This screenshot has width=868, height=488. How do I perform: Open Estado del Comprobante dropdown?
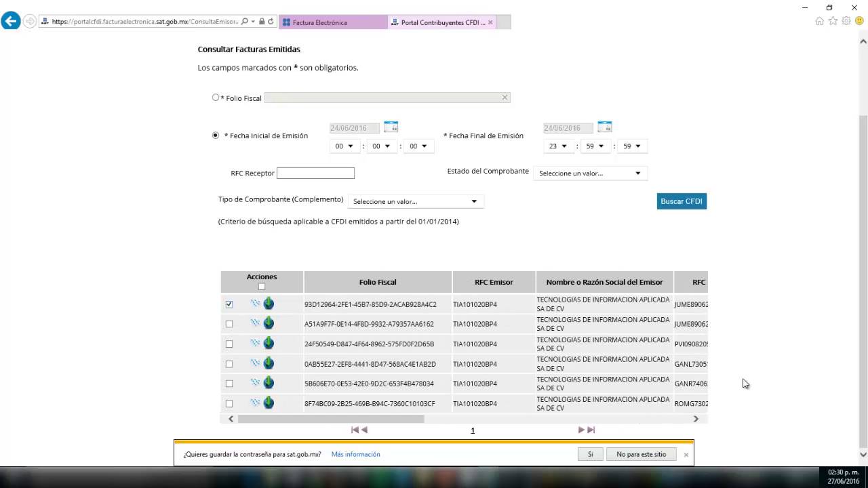pos(591,173)
